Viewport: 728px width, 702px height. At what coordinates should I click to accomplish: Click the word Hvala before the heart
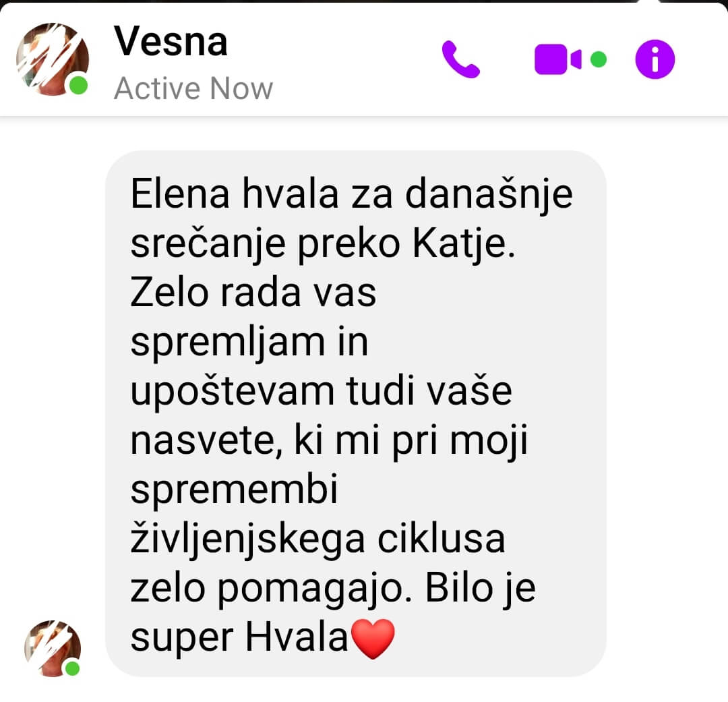pos(297,637)
